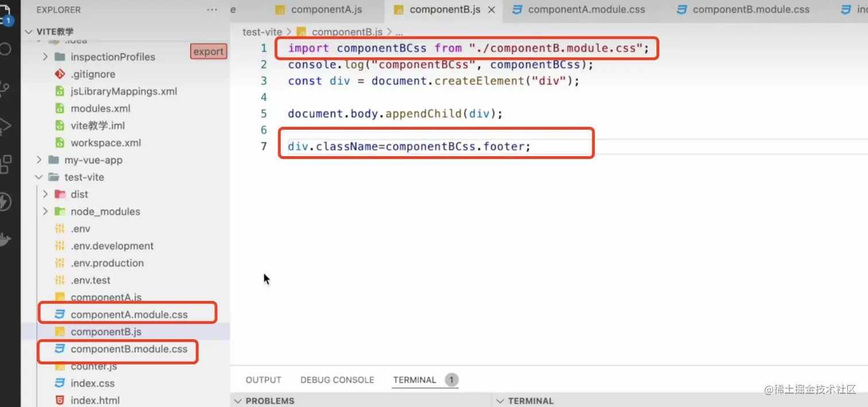Place cursor on line 1 import statement
This screenshot has width=868, height=407.
(x=468, y=48)
